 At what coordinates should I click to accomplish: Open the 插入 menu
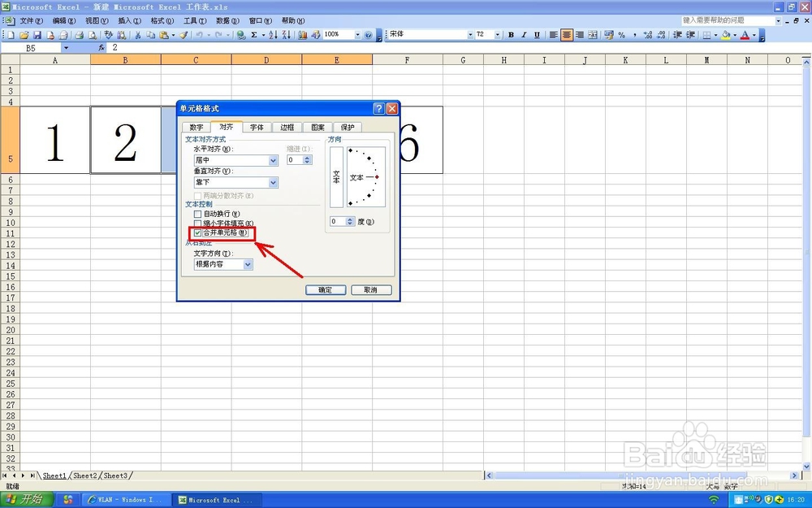pyautogui.click(x=129, y=21)
